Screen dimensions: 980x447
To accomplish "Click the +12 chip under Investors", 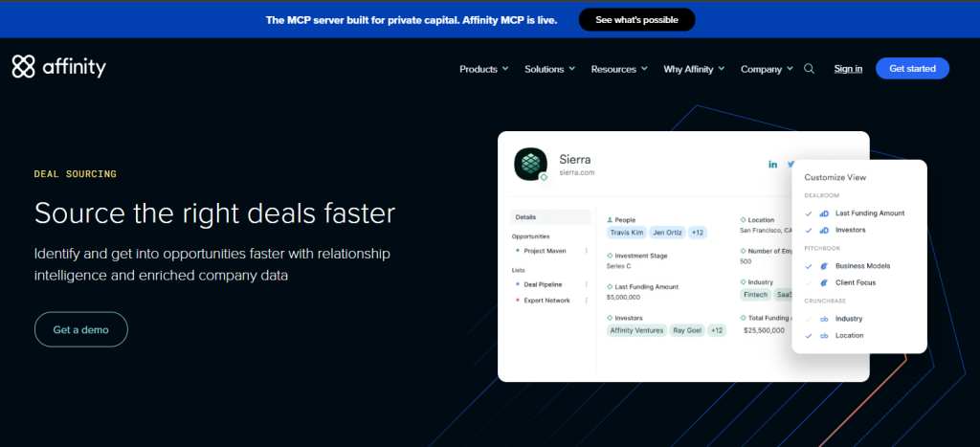I will click(x=717, y=330).
